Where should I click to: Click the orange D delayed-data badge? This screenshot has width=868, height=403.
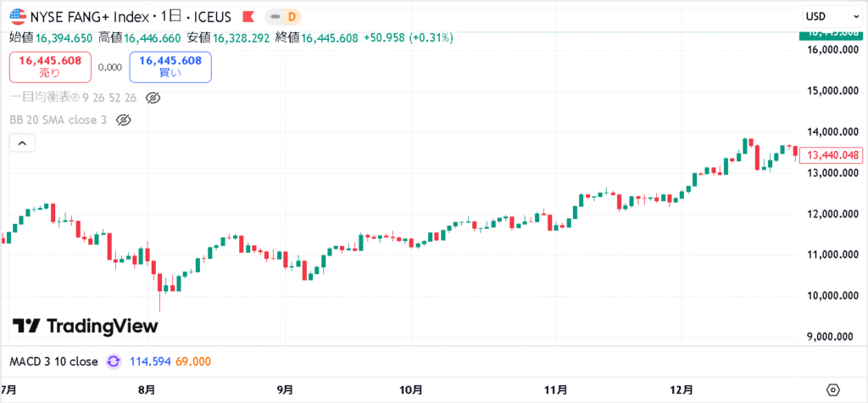[292, 16]
